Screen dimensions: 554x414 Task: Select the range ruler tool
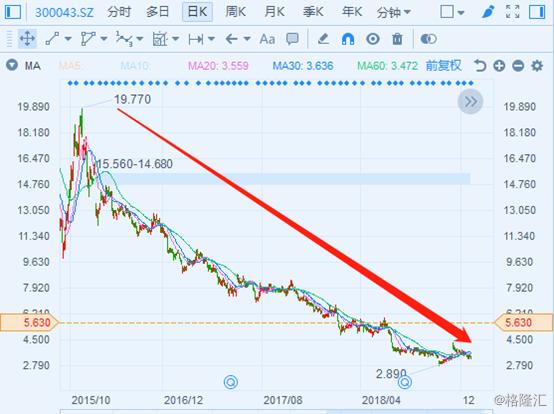pyautogui.click(x=196, y=39)
